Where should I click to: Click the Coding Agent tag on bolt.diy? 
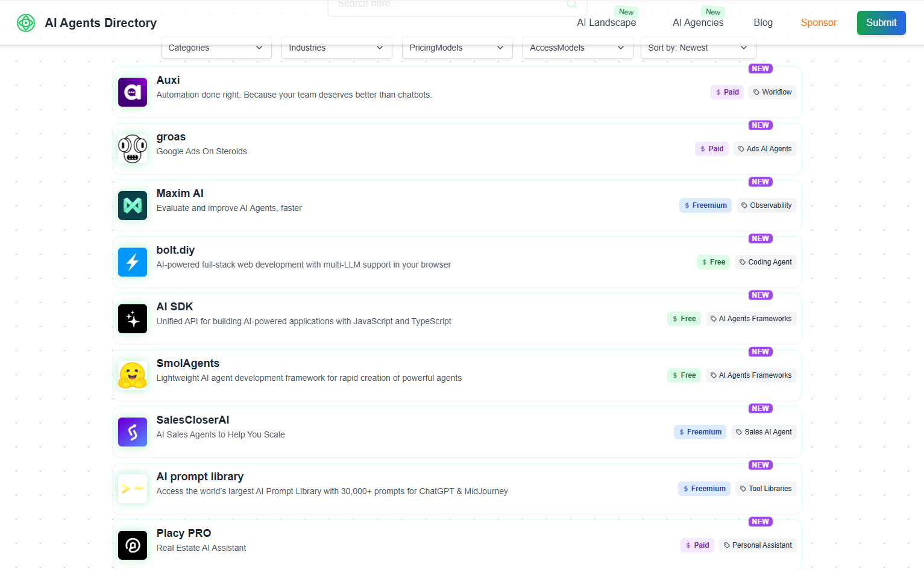[765, 262]
